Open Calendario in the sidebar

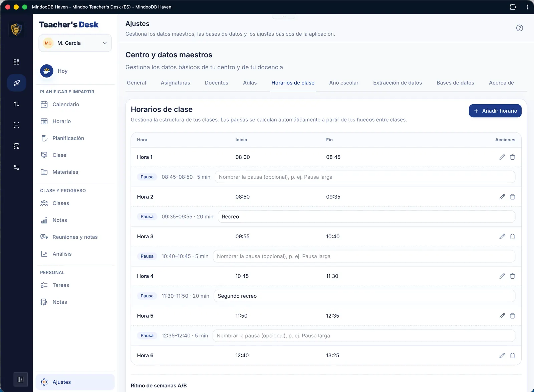75,104
